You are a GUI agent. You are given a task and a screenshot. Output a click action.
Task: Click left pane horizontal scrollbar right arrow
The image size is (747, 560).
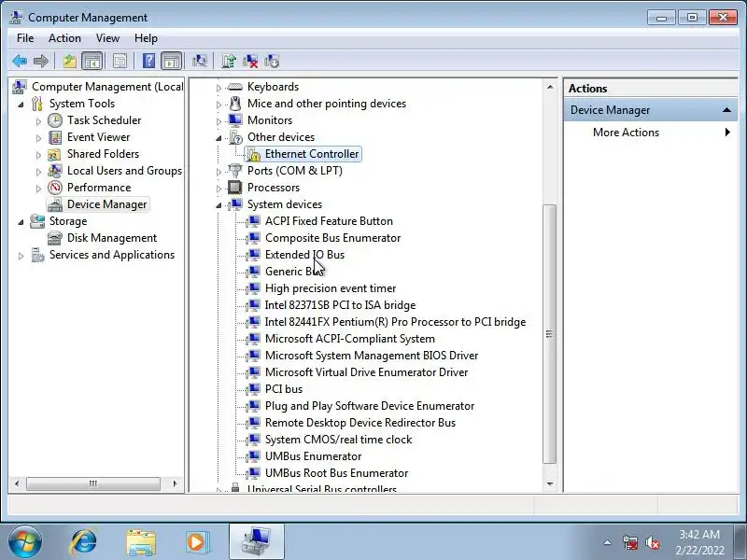point(175,483)
